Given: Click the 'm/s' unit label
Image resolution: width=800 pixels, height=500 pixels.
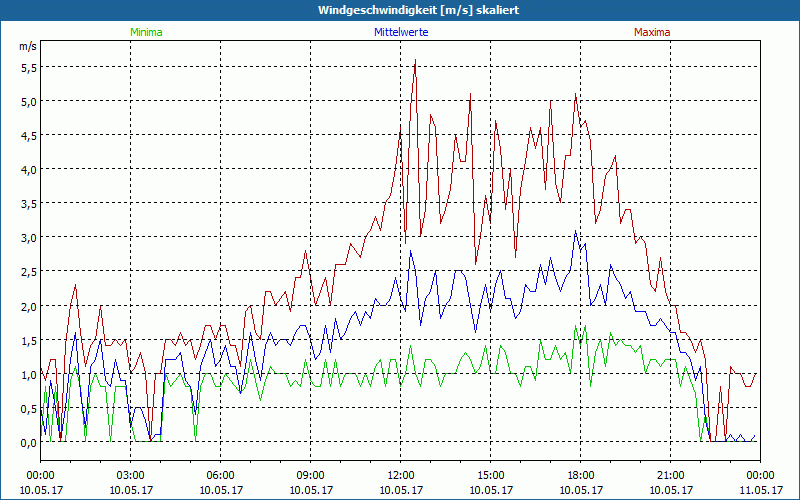Looking at the screenshot, I should [x=28, y=46].
